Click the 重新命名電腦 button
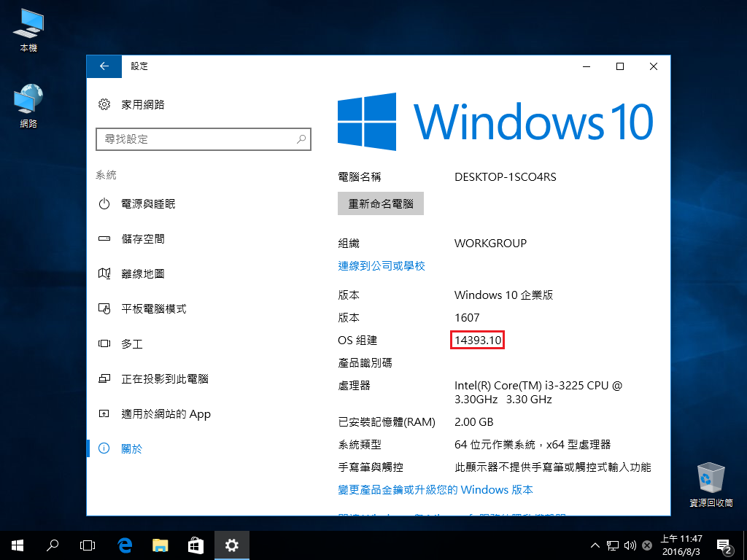 (381, 204)
